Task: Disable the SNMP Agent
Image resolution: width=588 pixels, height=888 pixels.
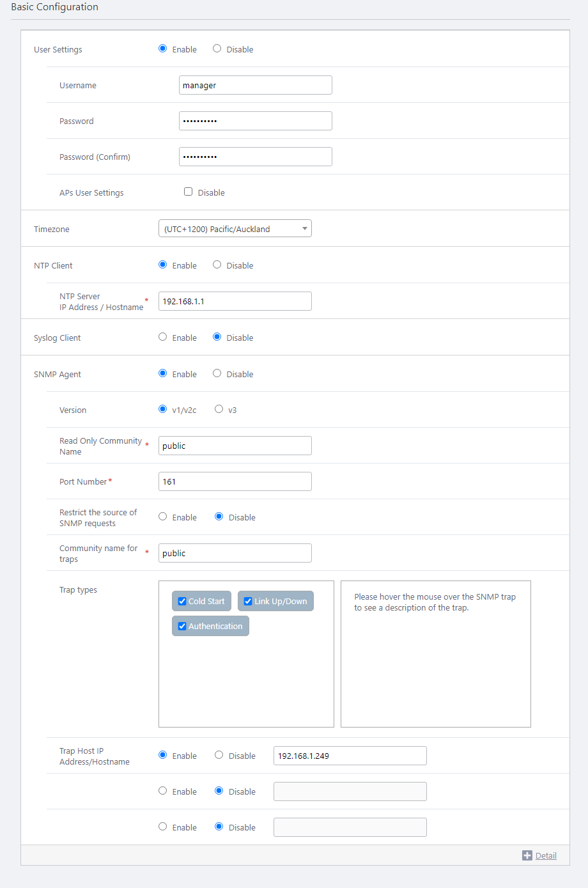Action: click(217, 373)
